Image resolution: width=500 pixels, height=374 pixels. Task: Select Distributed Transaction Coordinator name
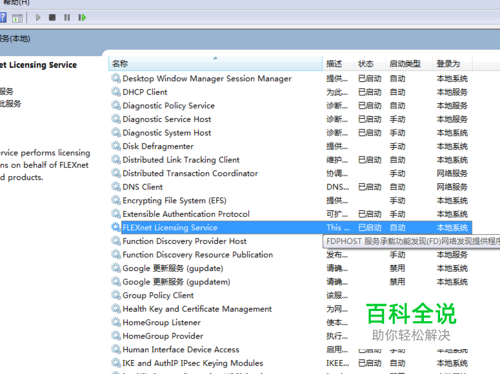190,173
